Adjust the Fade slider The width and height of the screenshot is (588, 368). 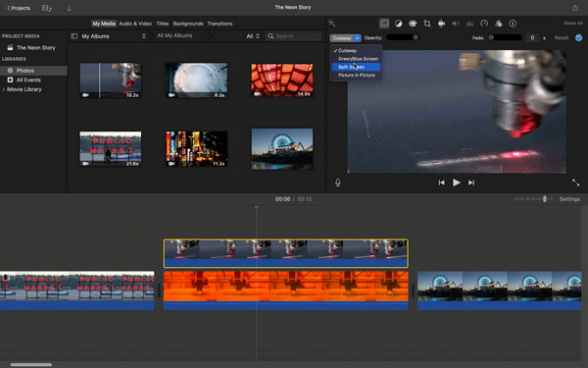coord(505,37)
